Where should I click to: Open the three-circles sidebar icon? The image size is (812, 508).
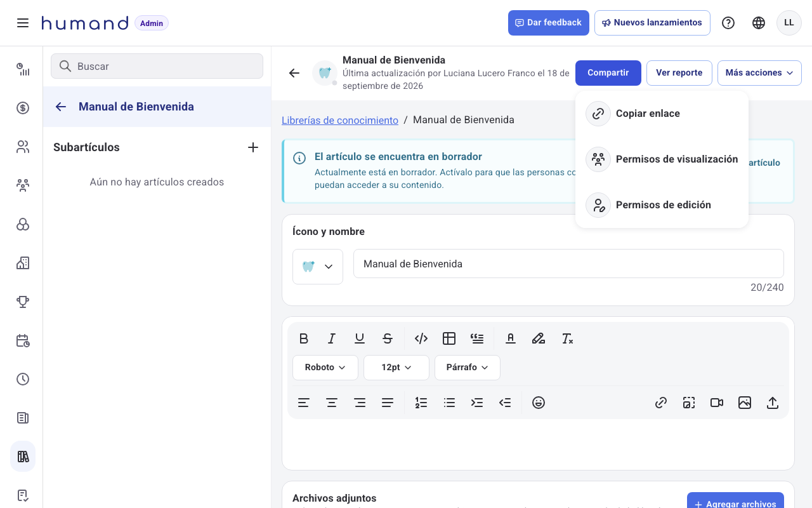click(x=23, y=224)
